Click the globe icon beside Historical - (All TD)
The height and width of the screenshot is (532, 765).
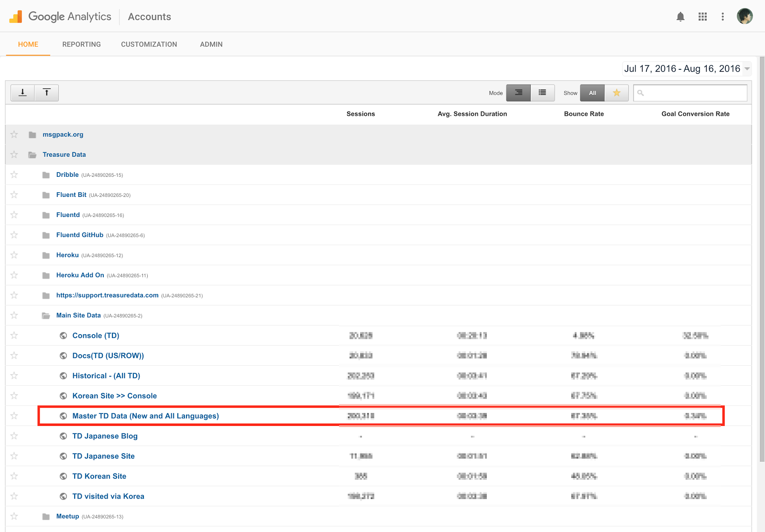click(63, 376)
